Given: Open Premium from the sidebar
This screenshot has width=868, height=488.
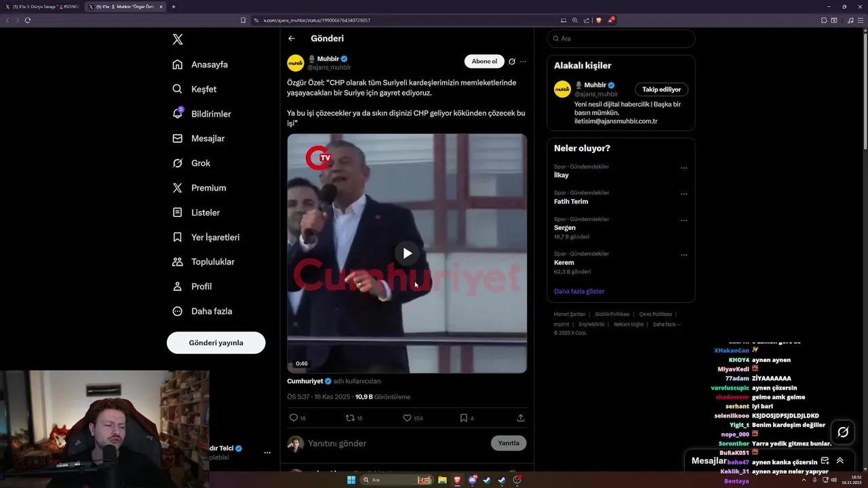Looking at the screenshot, I should coord(199,188).
